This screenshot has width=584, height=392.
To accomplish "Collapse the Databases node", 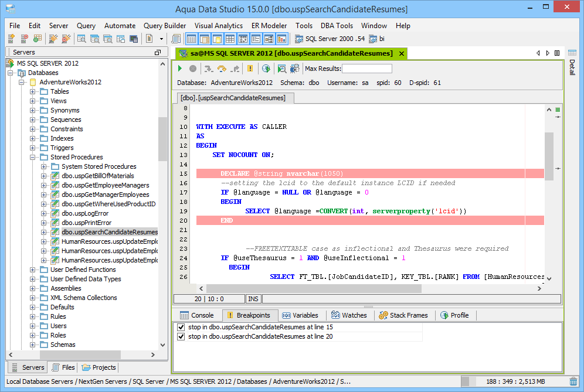I will [11, 73].
